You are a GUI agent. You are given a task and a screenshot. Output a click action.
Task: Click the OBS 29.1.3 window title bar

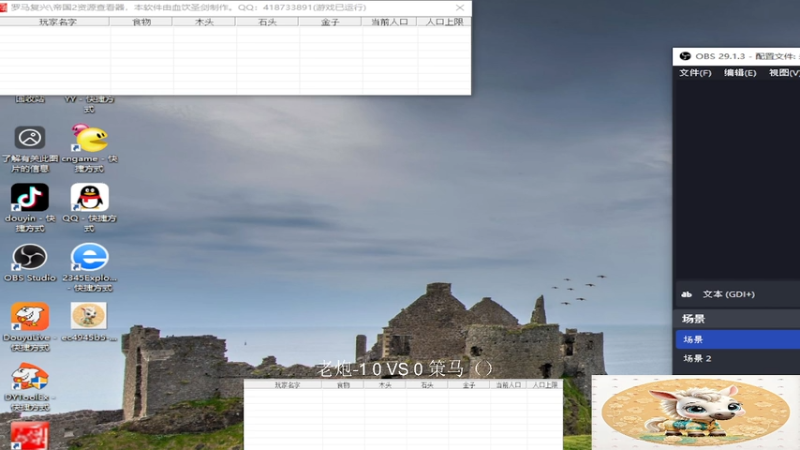(x=736, y=56)
